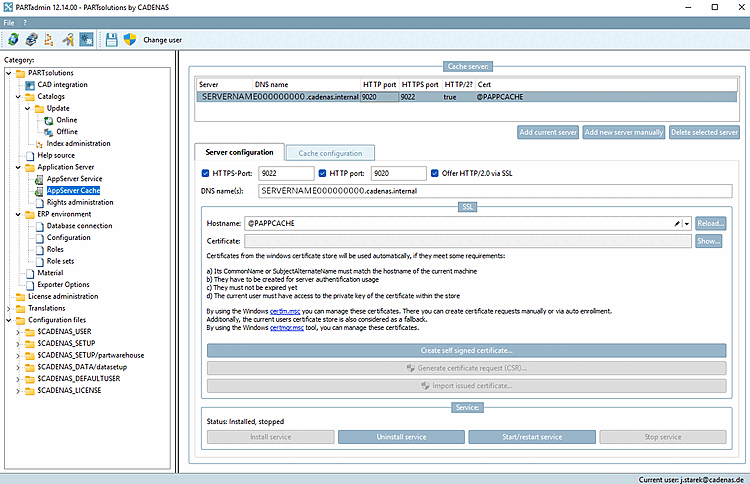The image size is (750, 484).
Task: Open the certmgr.msc link
Action: click(287, 328)
